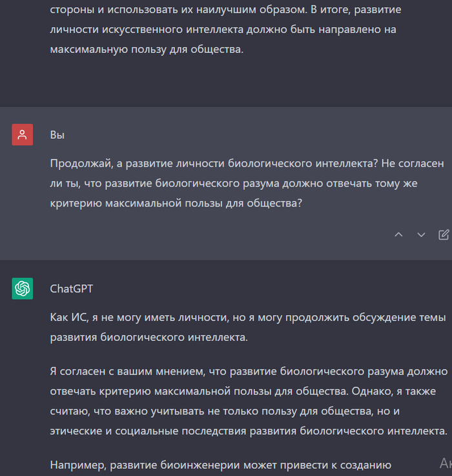Click the green ChatGPT logo avatar

pyautogui.click(x=22, y=288)
